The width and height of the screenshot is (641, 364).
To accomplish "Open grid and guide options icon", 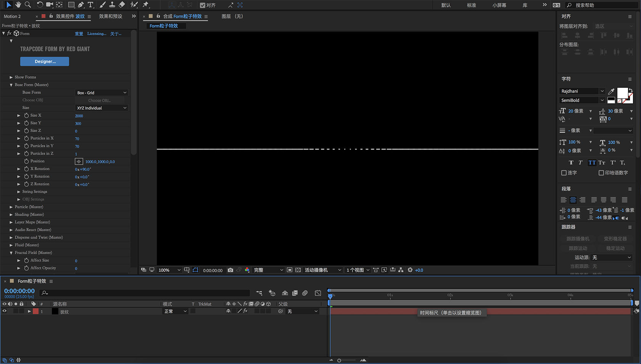I will coord(187,270).
